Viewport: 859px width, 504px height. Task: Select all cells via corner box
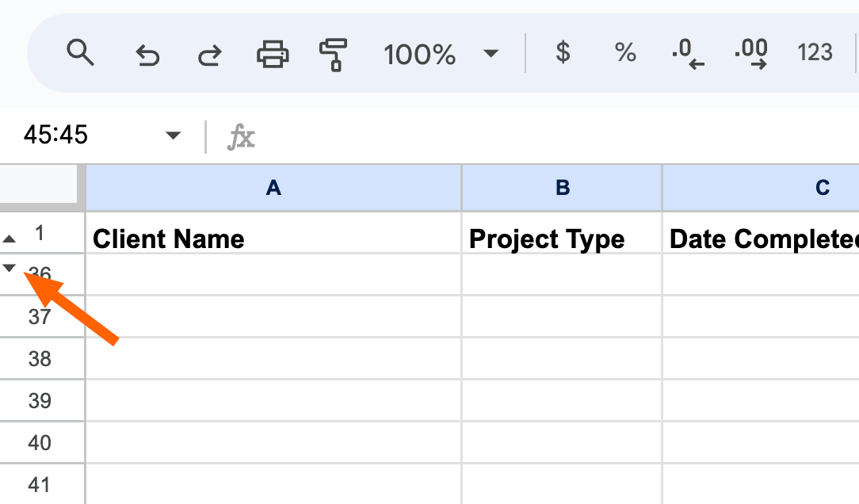pyautogui.click(x=38, y=184)
